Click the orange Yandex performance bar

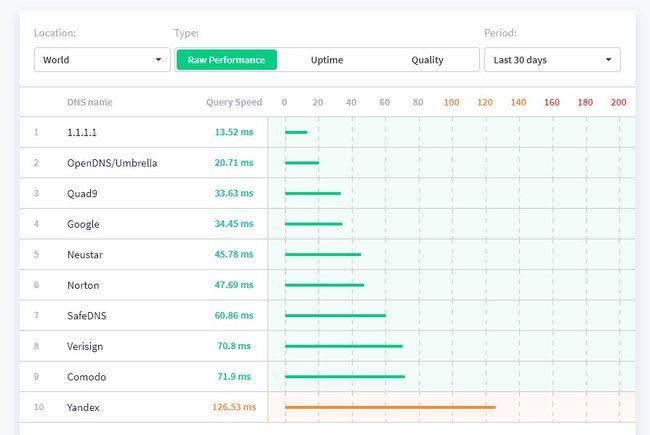390,408
